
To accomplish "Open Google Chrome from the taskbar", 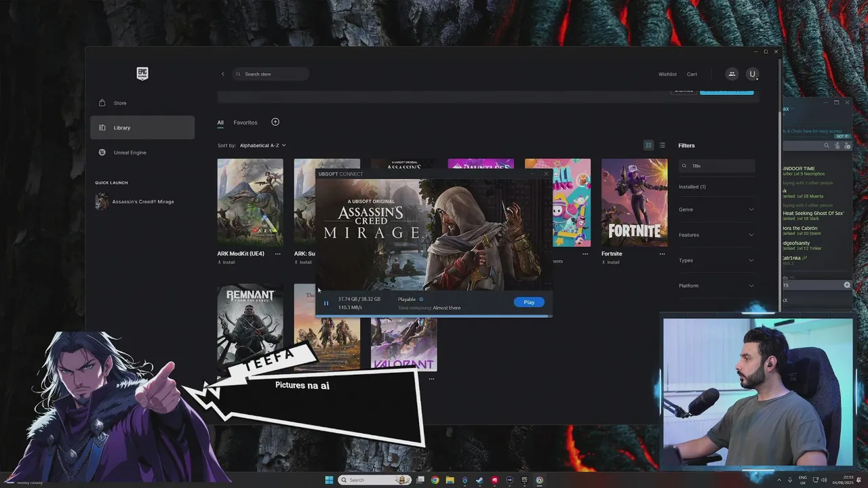I will click(x=435, y=480).
